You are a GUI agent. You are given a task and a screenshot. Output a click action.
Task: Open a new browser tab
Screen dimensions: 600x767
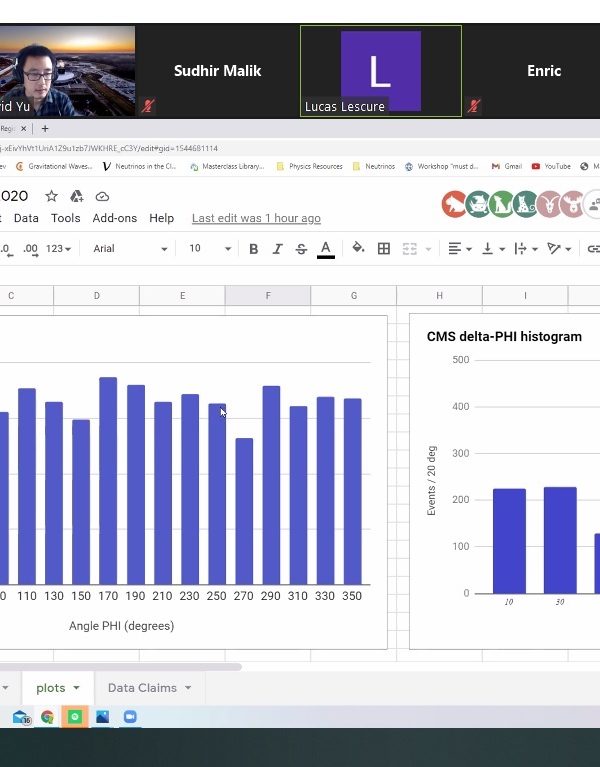point(45,129)
